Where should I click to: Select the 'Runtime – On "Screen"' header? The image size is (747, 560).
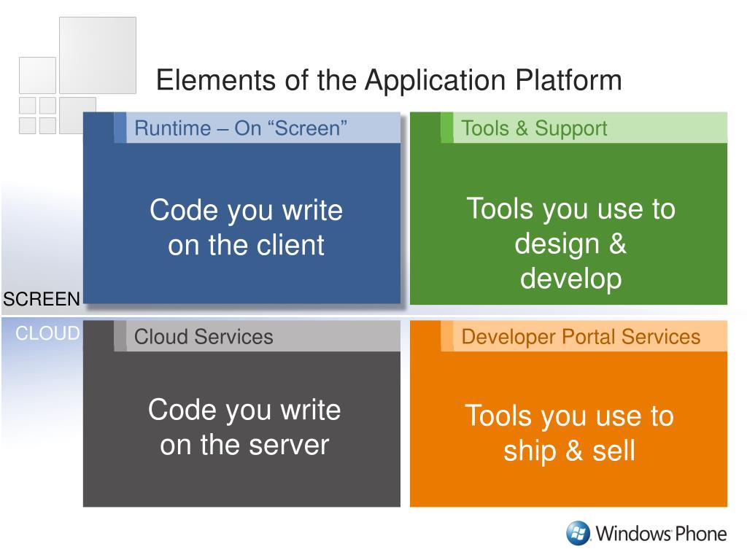pos(241,128)
